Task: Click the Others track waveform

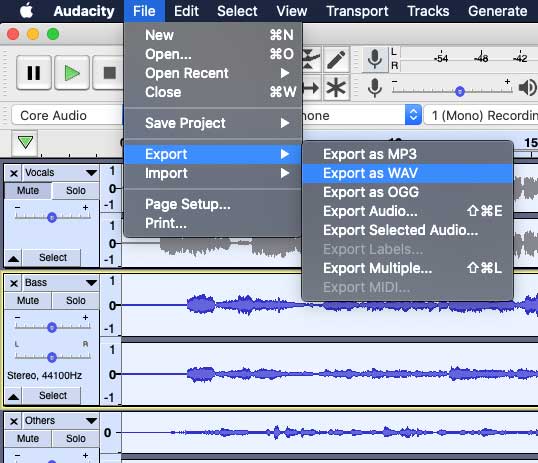Action: (x=329, y=433)
